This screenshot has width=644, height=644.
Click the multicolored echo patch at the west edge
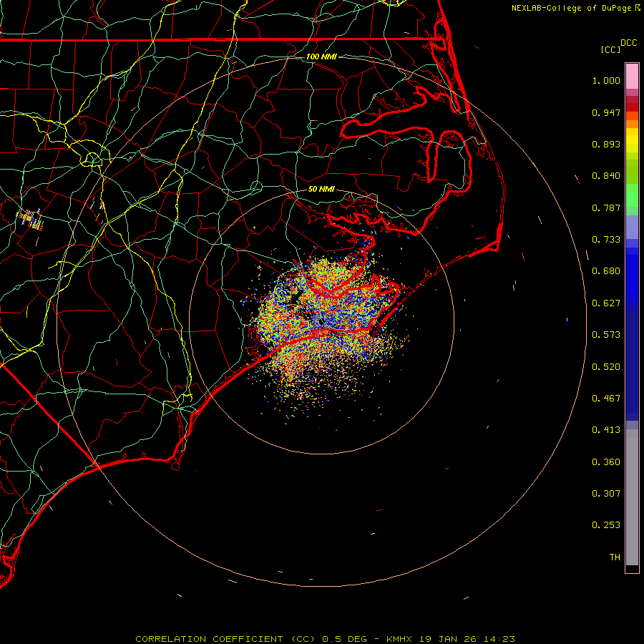[x=30, y=220]
